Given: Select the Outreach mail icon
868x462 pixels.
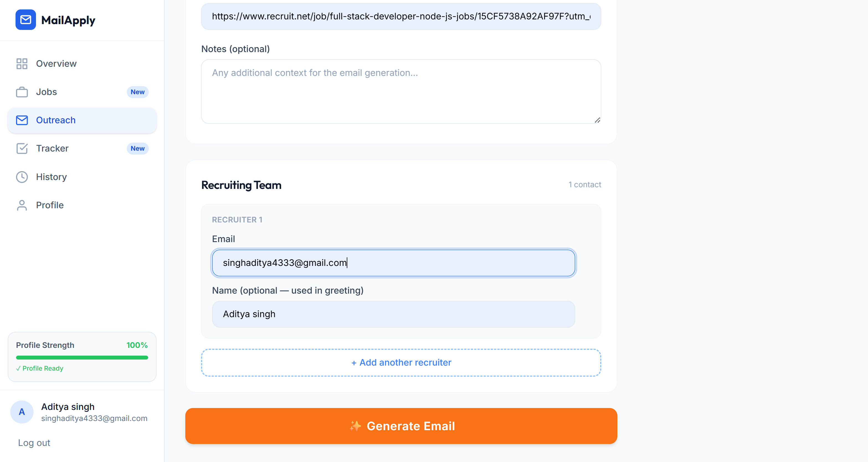Looking at the screenshot, I should pyautogui.click(x=22, y=120).
